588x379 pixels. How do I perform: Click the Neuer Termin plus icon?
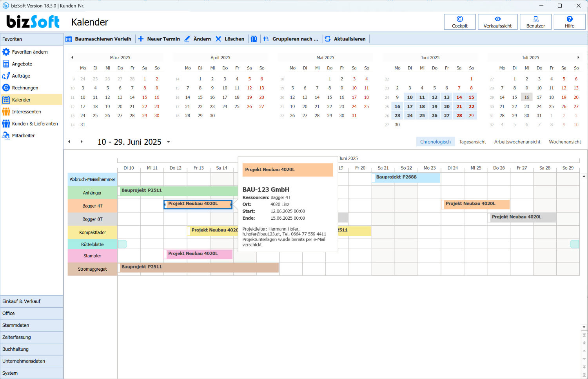pyautogui.click(x=141, y=39)
